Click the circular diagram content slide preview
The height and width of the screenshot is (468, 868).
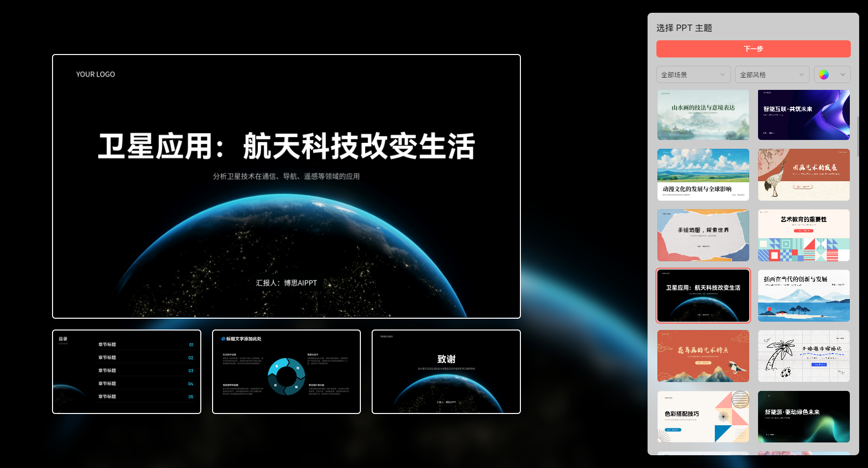(286, 372)
